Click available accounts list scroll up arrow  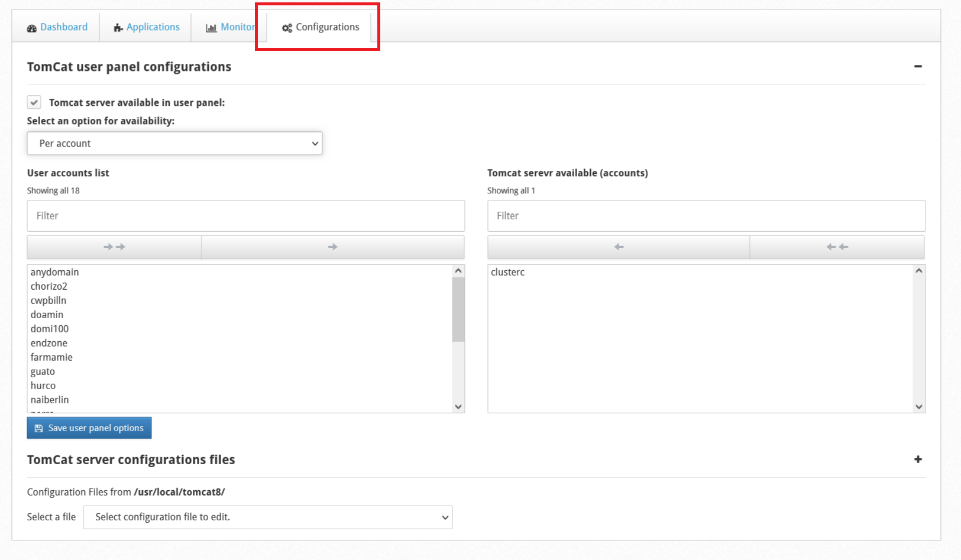(919, 271)
